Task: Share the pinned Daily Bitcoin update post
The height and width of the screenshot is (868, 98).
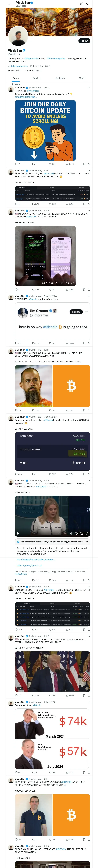Action: tap(89, 164)
